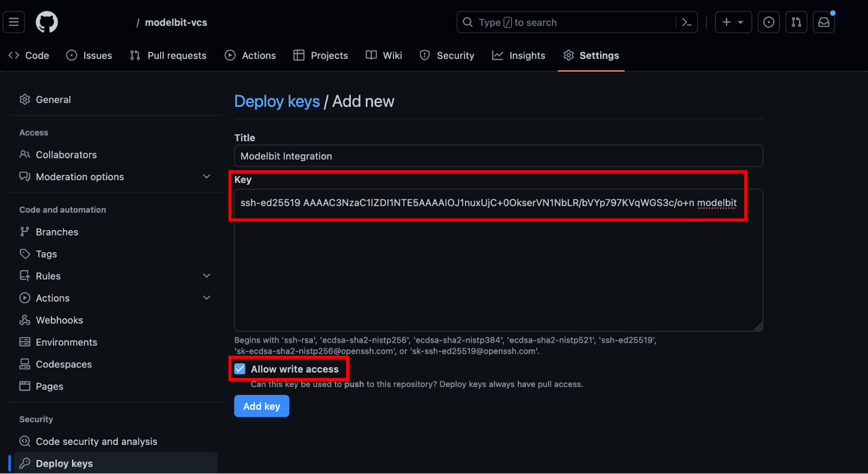Click the Deploy keys key icon
The width and height of the screenshot is (868, 474).
25,463
